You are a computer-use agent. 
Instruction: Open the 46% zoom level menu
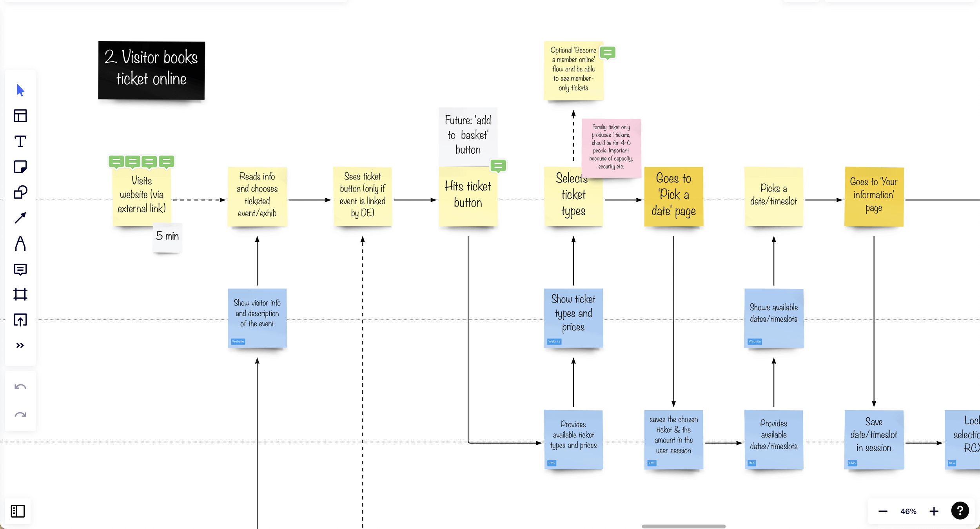pos(908,511)
